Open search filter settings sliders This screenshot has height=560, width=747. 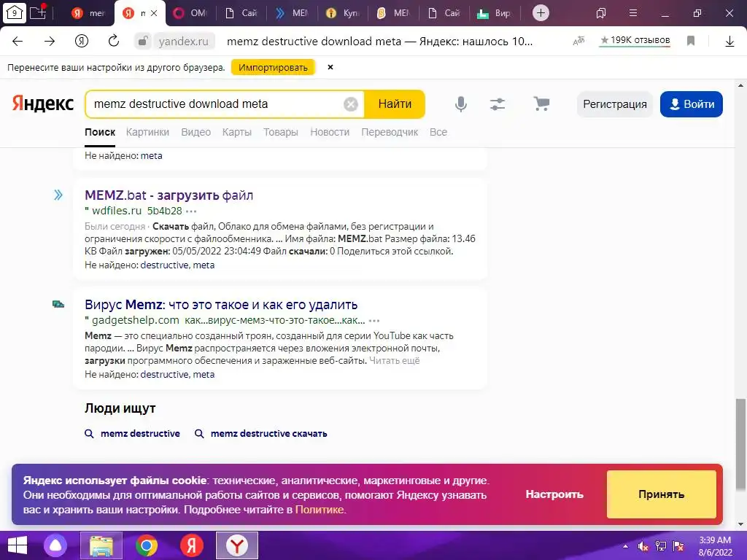pos(498,104)
